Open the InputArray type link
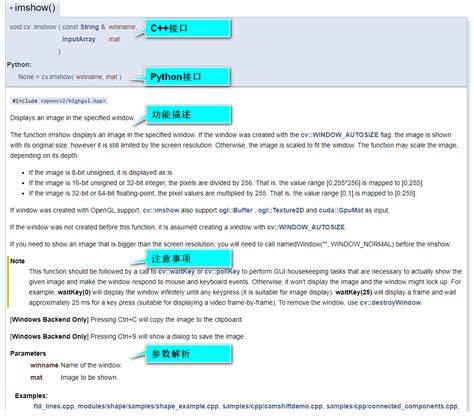The height and width of the screenshot is (416, 474). point(79,39)
